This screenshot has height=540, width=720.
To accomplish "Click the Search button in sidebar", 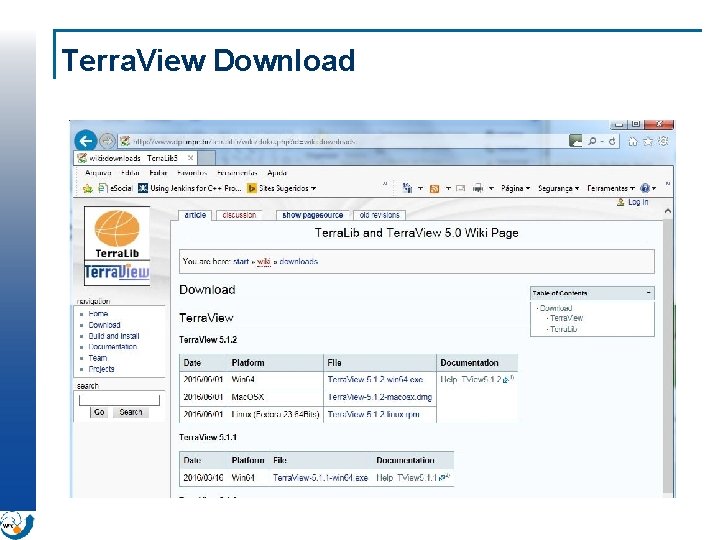I will coord(131,412).
